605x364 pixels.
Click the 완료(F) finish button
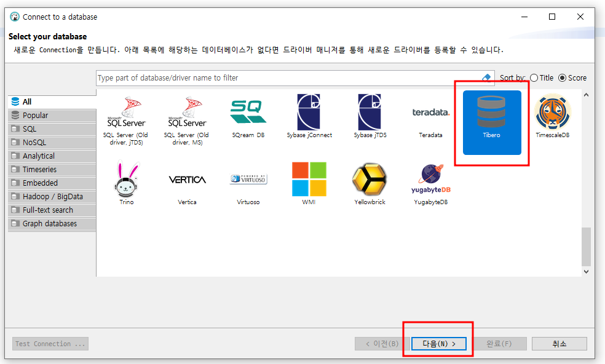(499, 344)
